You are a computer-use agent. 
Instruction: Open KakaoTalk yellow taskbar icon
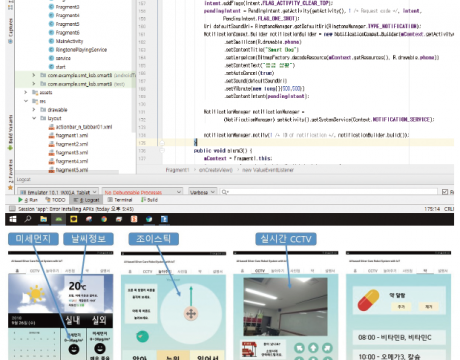click(74, 219)
